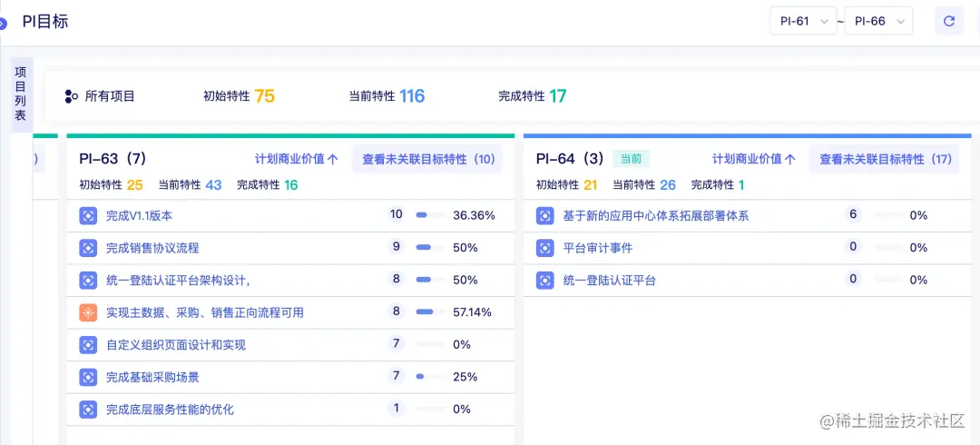Click the collapse arrow beside PI目标
The image size is (980, 445).
point(3,25)
